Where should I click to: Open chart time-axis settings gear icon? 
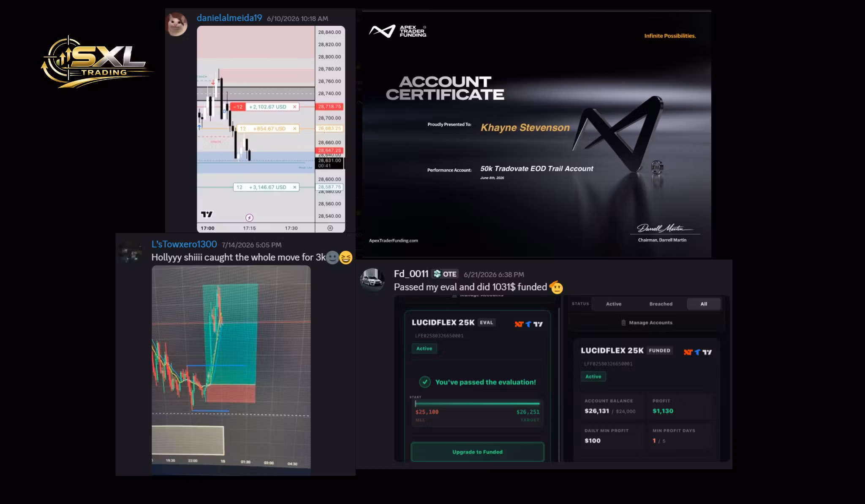(x=330, y=228)
